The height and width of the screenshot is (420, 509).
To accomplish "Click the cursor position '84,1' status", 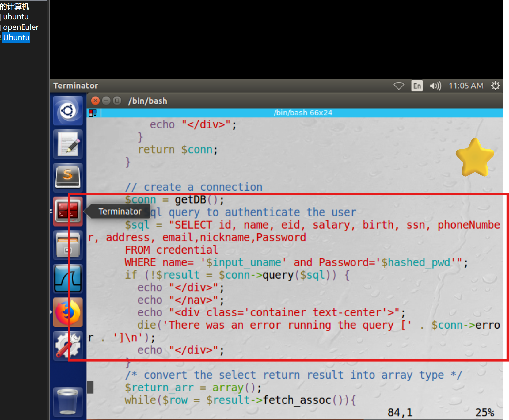I will pos(400,413).
